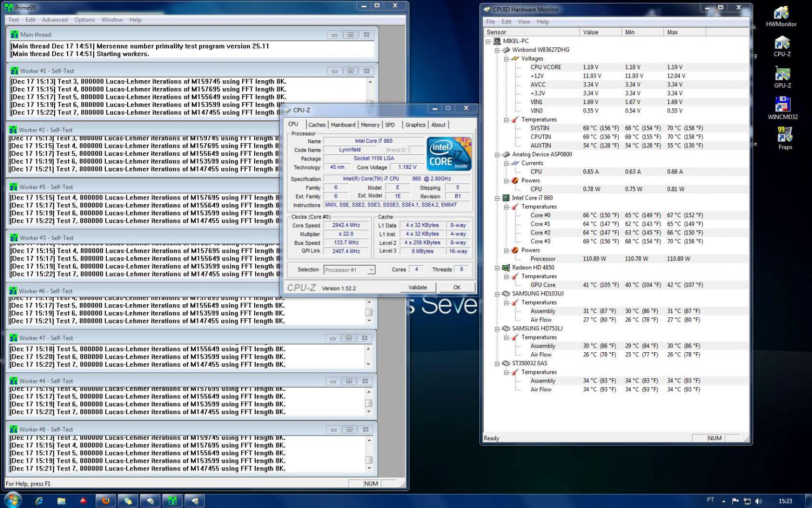Select the GPU Core temperature row
812x508 pixels.
pyautogui.click(x=616, y=285)
